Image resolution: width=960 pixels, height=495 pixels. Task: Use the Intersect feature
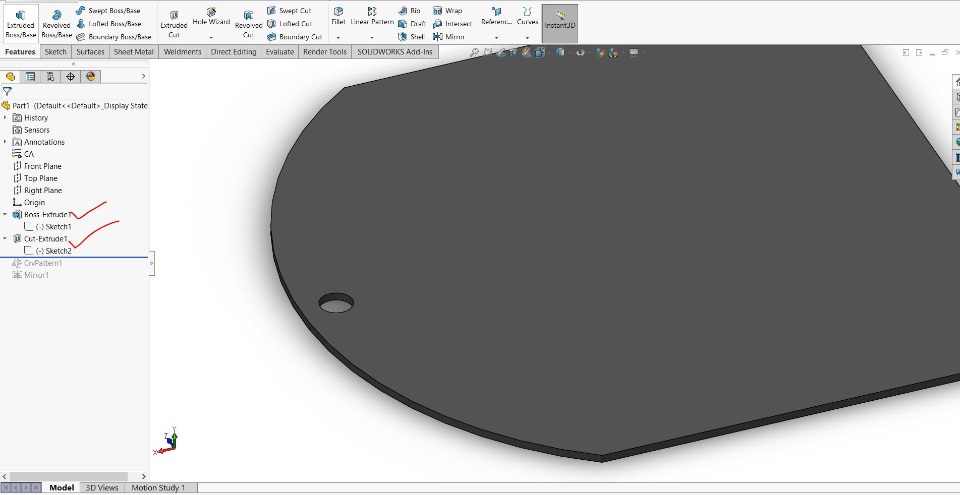(x=452, y=24)
